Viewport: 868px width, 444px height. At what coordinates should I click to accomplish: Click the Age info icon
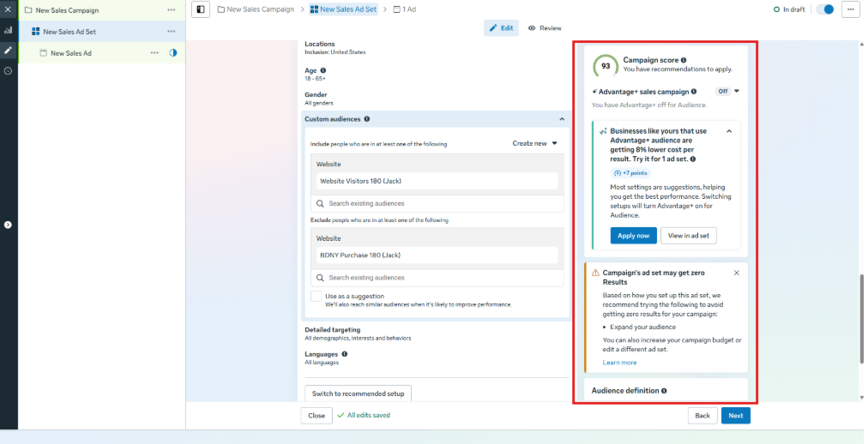pos(322,70)
